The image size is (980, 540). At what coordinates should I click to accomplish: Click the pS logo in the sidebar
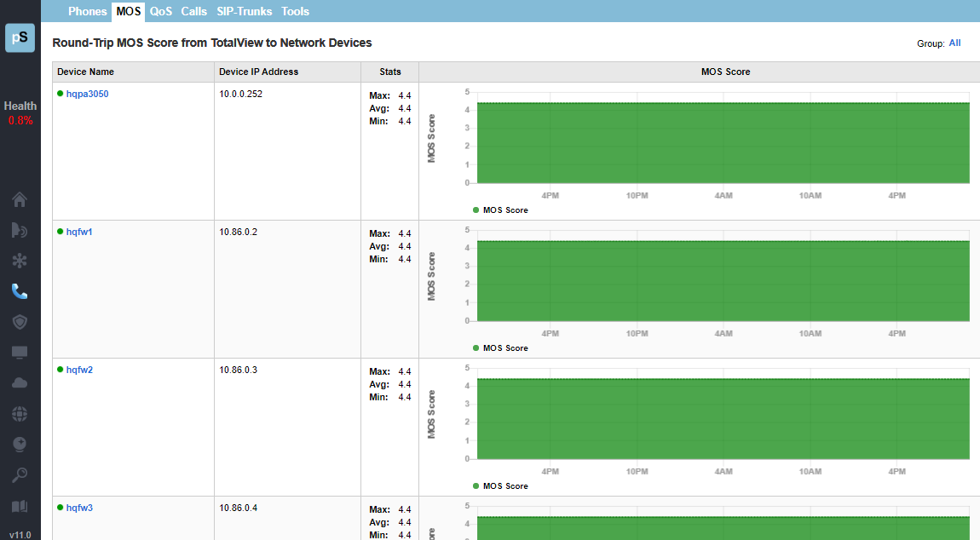click(20, 37)
